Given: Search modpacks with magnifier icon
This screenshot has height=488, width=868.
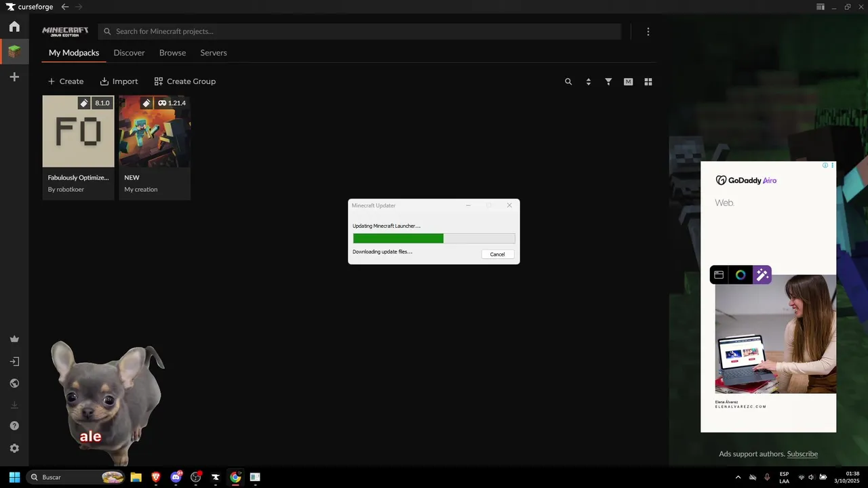Looking at the screenshot, I should pos(568,81).
